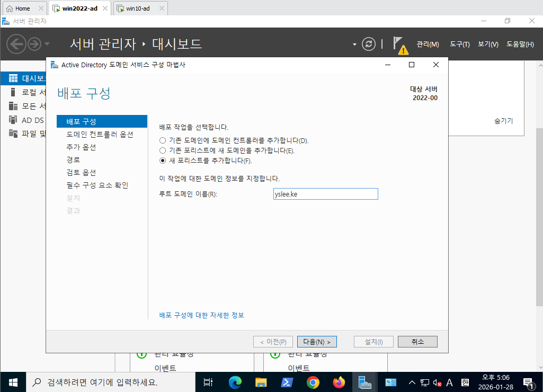Go to 검토 옵션 wizard step
Screen dimensions: 543x392
coord(81,173)
